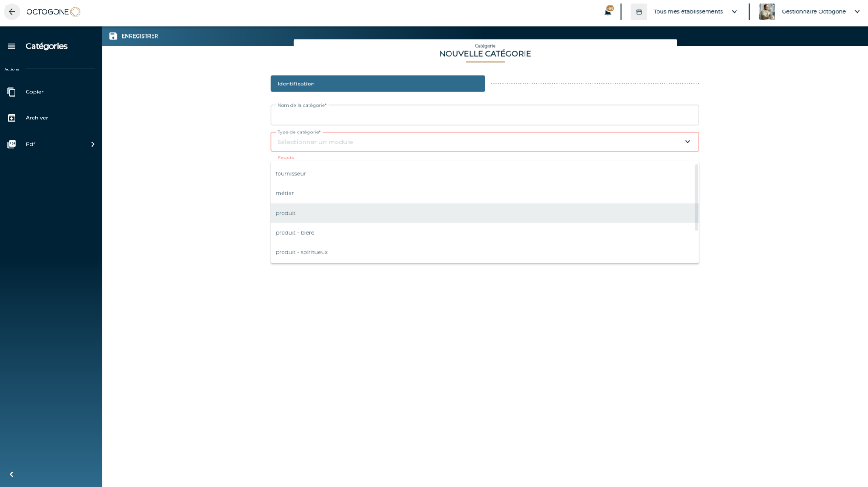Screen dimensions: 868x487
Task: Collapse Type de catégorie with chevron arrow
Action: click(x=687, y=142)
